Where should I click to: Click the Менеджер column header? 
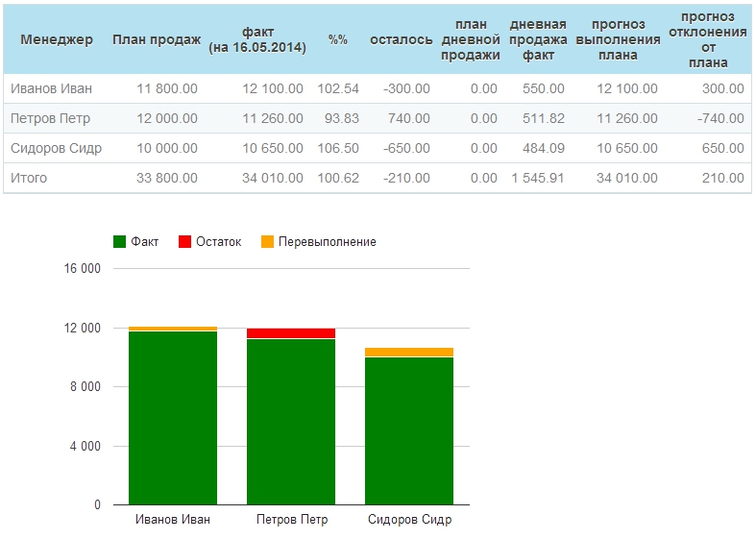click(57, 39)
